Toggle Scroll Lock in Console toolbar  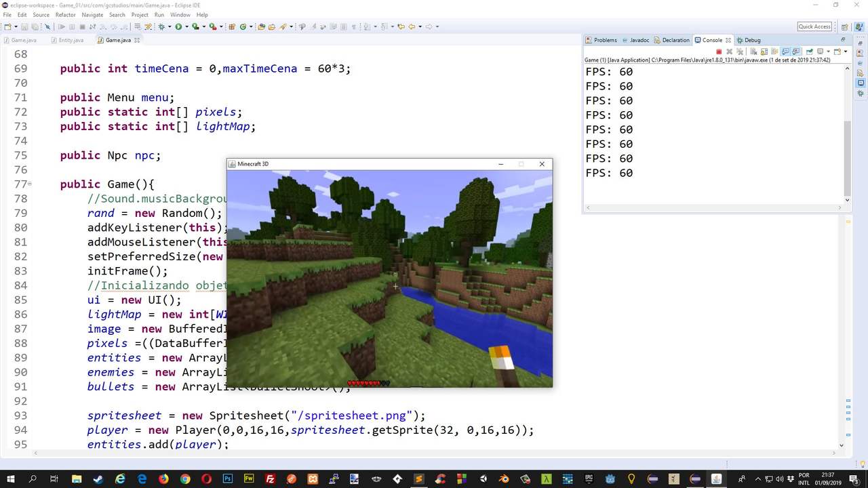click(764, 52)
